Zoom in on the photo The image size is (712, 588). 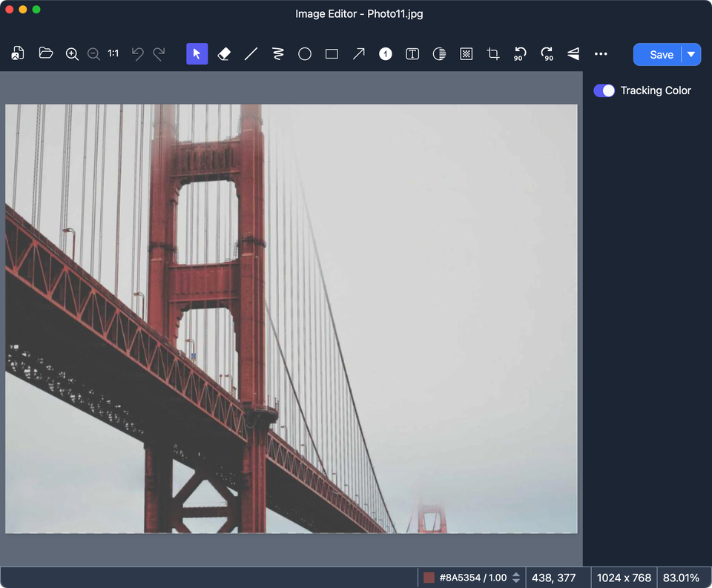click(72, 53)
